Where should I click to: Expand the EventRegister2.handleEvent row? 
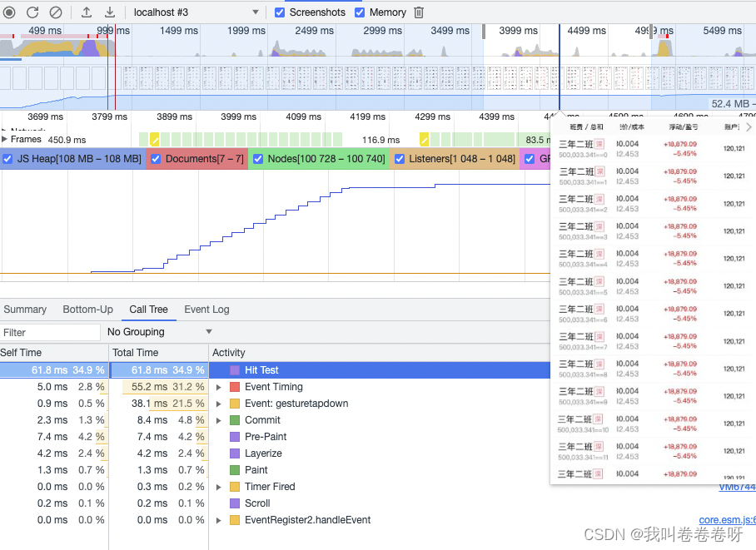click(218, 520)
